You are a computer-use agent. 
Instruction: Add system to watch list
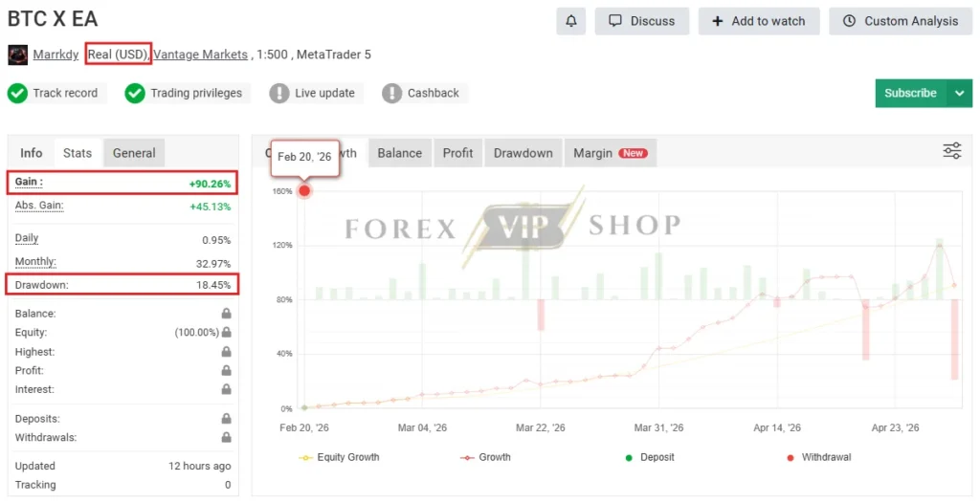pos(759,21)
